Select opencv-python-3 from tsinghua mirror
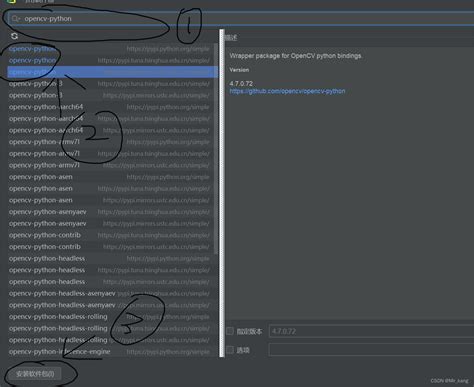The width and height of the screenshot is (474, 387). [x=112, y=84]
